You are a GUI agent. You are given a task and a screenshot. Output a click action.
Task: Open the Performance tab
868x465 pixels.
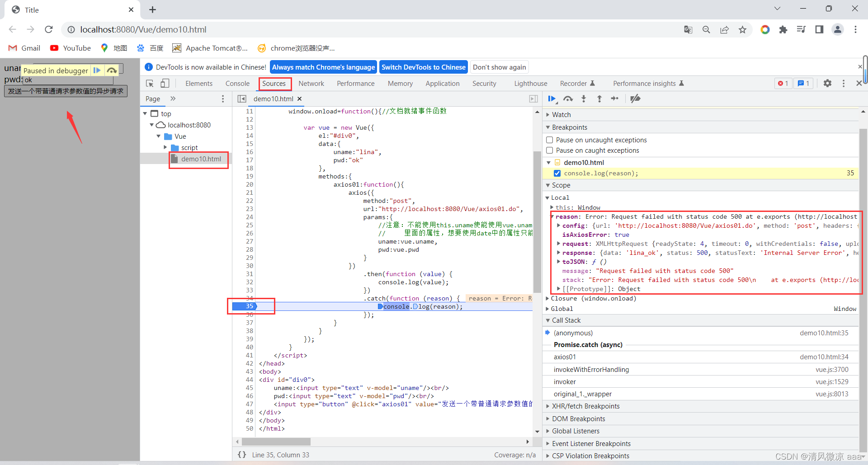point(356,84)
